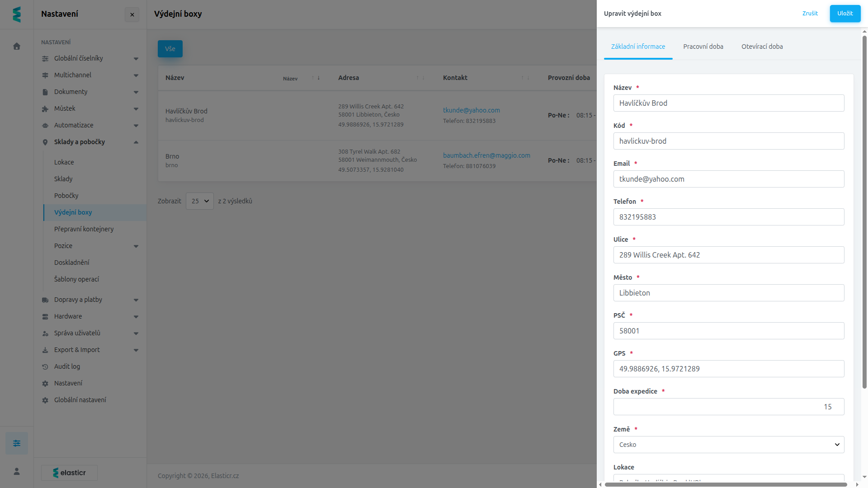Click the Elasticr logo at top left
The width and height of the screenshot is (868, 488).
coord(17,14)
